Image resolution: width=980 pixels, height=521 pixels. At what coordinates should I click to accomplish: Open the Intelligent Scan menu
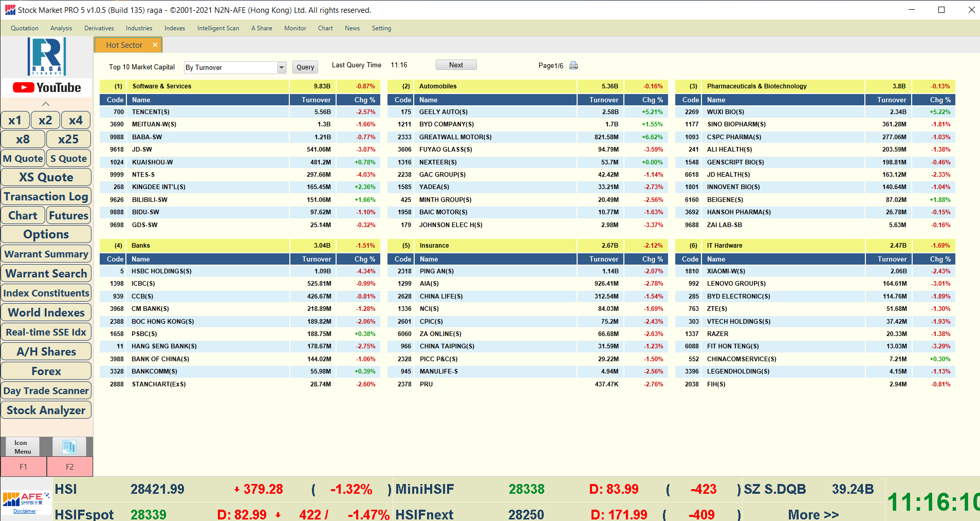tap(218, 28)
